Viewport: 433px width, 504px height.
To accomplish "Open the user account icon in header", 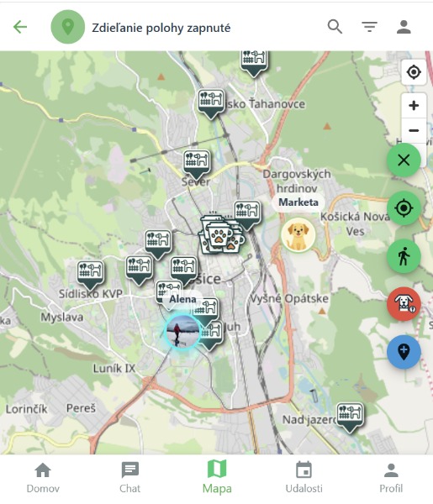I will click(x=404, y=27).
